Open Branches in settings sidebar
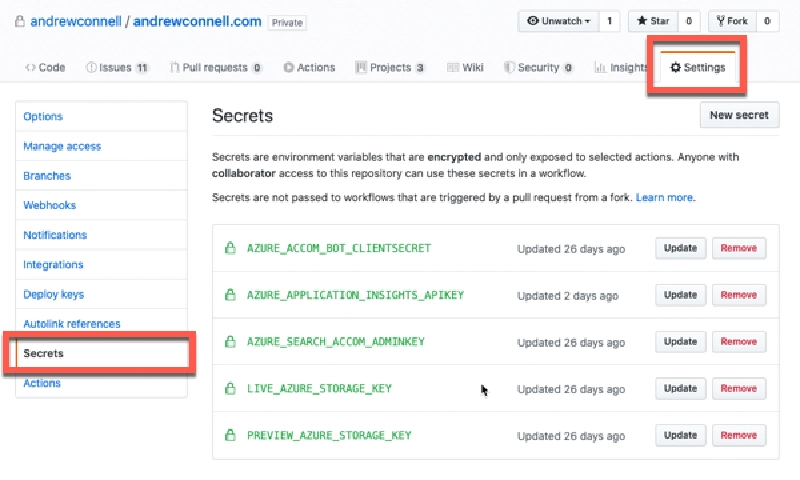The width and height of the screenshot is (800, 480). click(x=102, y=175)
